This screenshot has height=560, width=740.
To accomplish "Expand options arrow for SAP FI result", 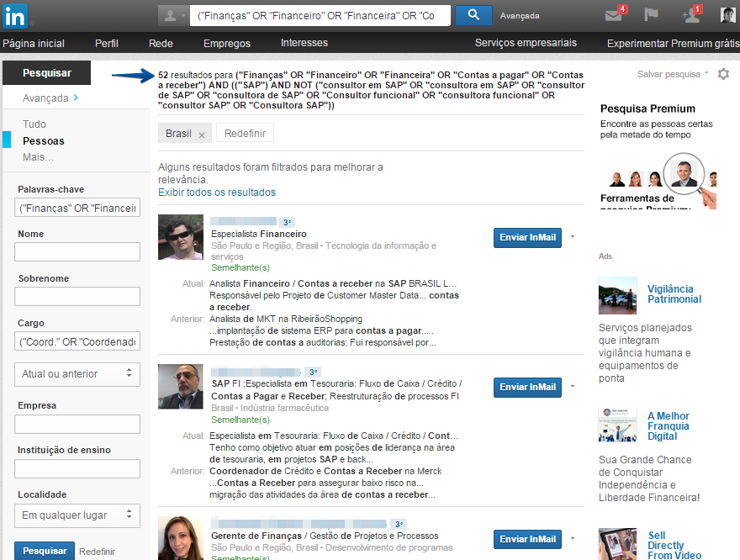I will click(x=573, y=386).
